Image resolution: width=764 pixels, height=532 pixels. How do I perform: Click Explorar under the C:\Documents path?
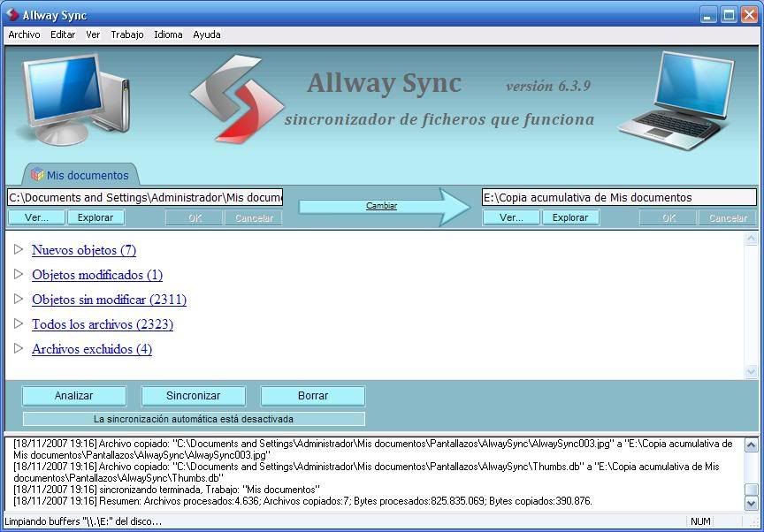(x=95, y=217)
